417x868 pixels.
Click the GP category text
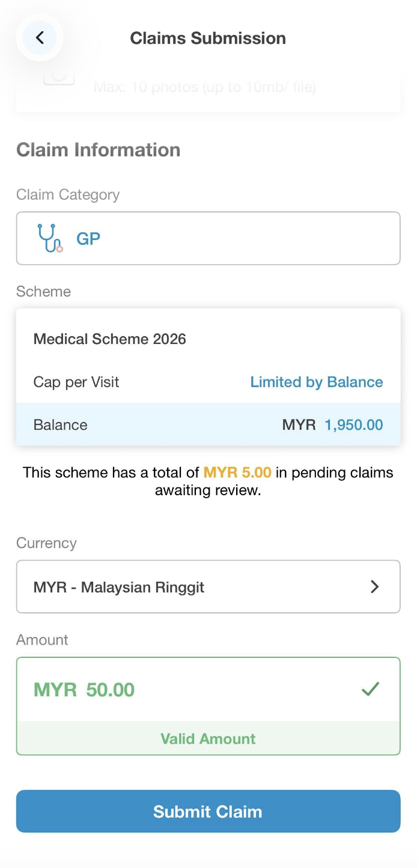88,239
